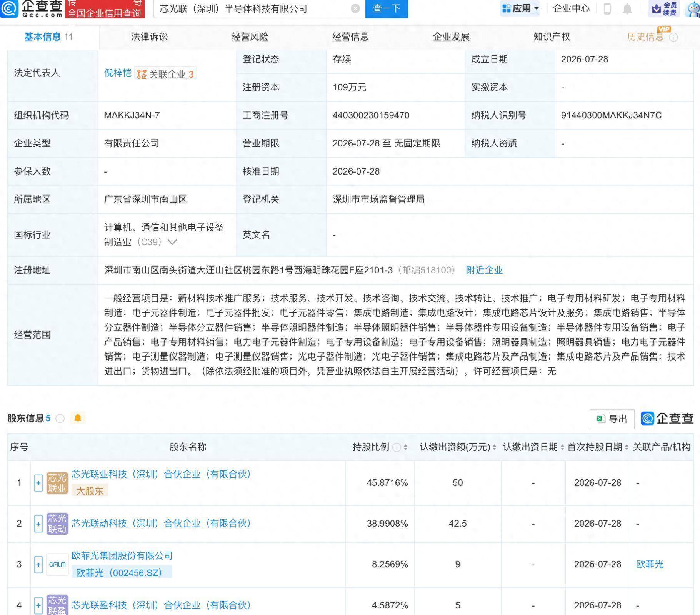The width and height of the screenshot is (700, 615).
Task: Open the mobile phone app icon
Action: click(607, 8)
